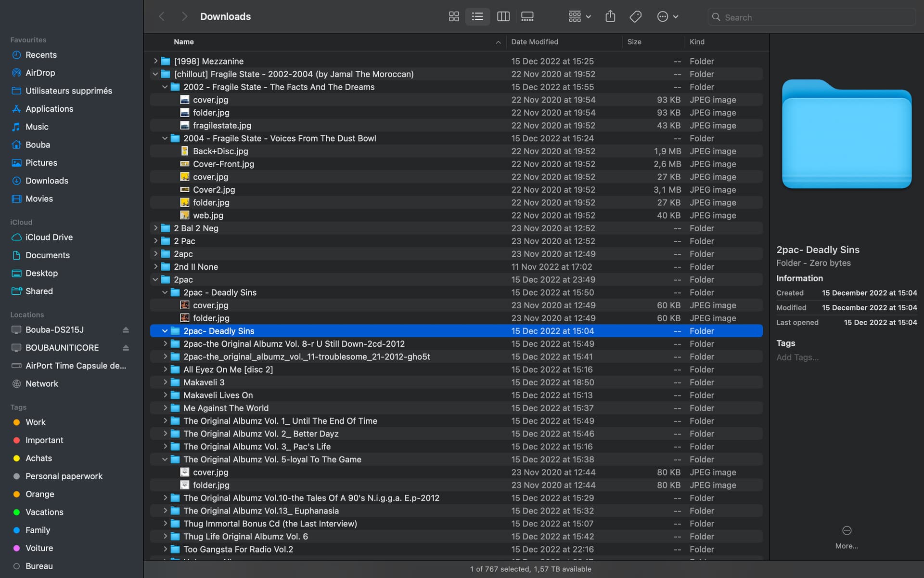Click the Share toolbar icon
Image resolution: width=924 pixels, height=578 pixels.
[610, 17]
